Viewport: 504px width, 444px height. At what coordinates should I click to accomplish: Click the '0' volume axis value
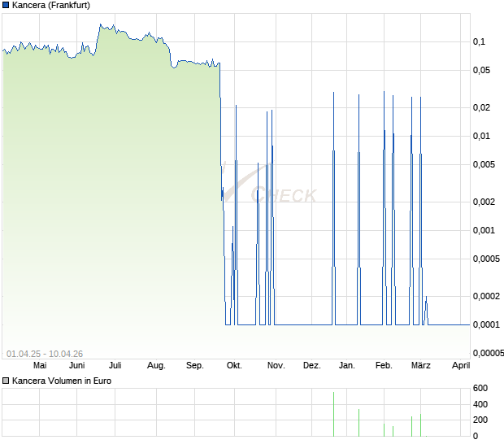pyautogui.click(x=476, y=437)
